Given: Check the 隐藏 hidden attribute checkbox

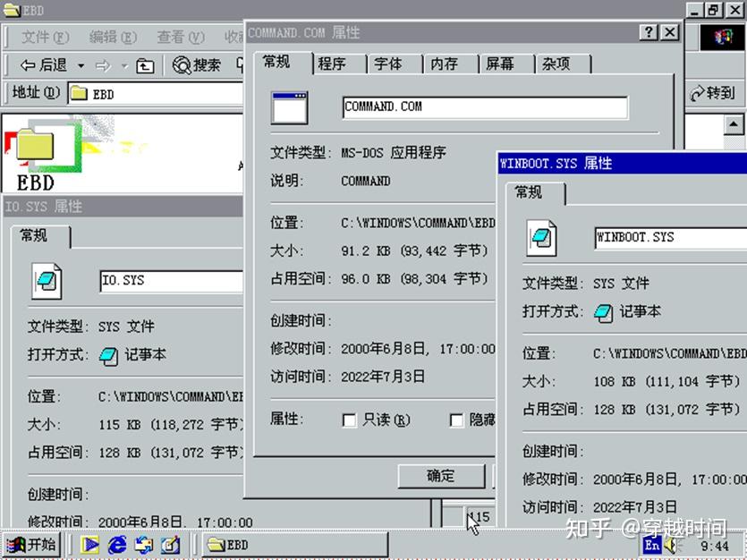Looking at the screenshot, I should [456, 419].
